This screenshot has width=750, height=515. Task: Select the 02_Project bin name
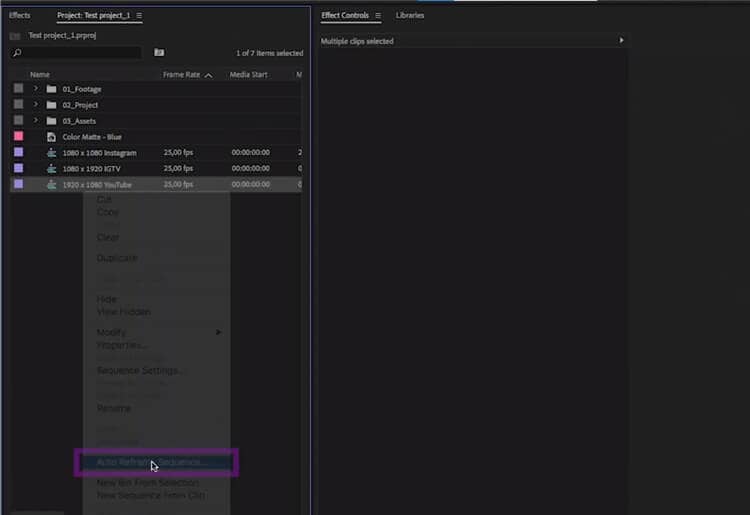click(x=80, y=105)
